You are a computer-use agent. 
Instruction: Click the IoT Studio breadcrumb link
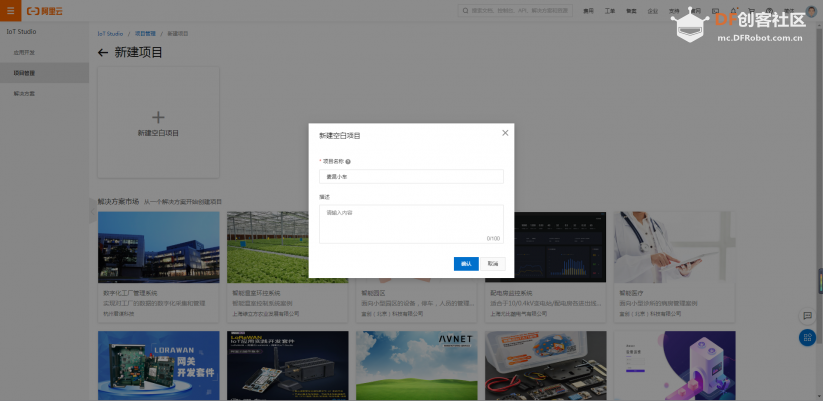[110, 34]
